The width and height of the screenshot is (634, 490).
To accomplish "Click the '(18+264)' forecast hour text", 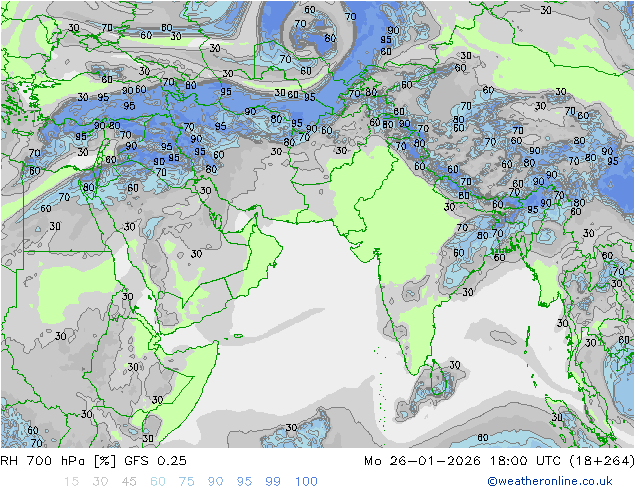I will [601, 461].
